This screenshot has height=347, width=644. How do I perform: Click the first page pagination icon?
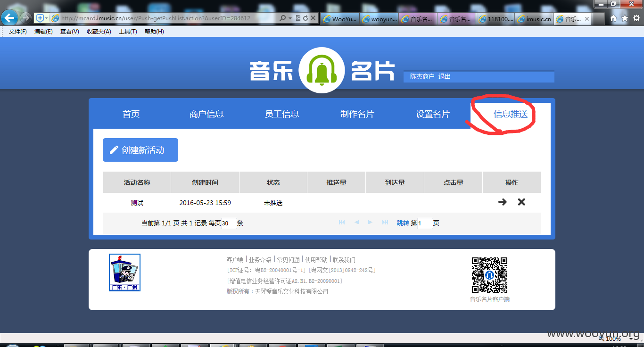click(342, 223)
